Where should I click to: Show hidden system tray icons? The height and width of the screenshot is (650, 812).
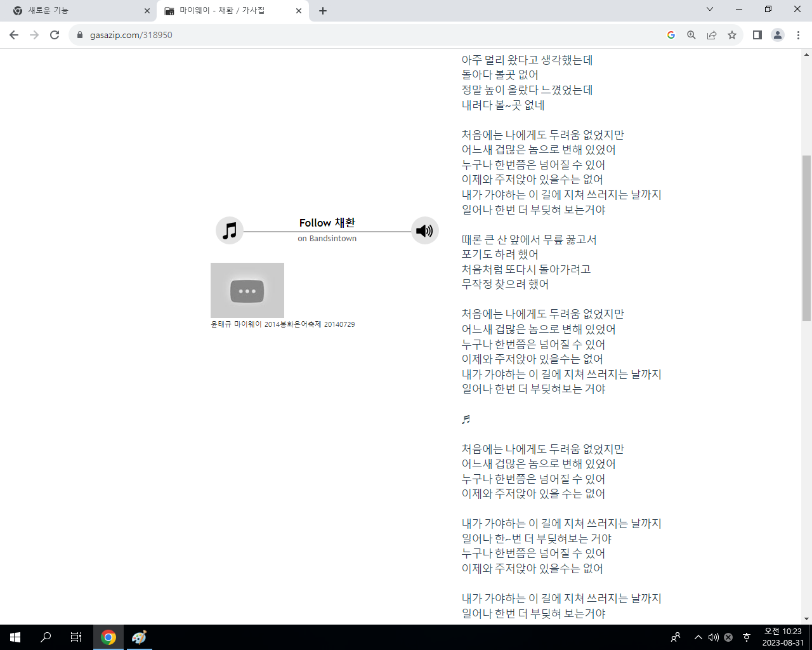pyautogui.click(x=698, y=637)
